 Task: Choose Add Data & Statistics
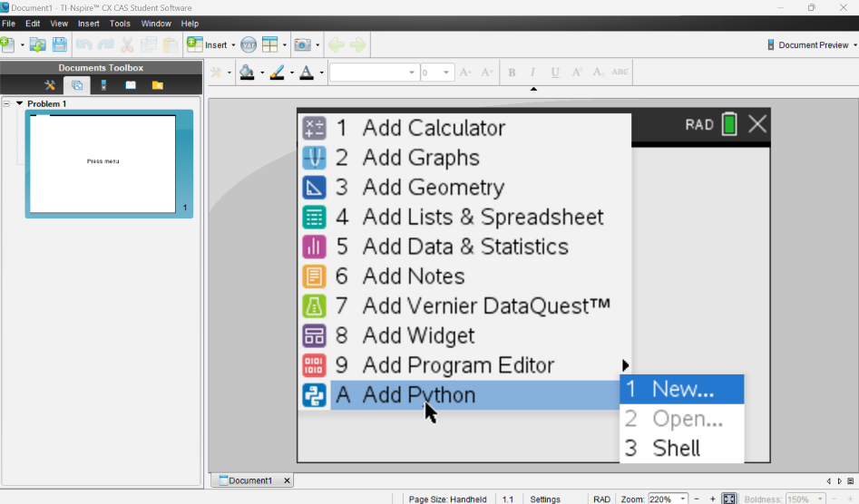(x=464, y=247)
